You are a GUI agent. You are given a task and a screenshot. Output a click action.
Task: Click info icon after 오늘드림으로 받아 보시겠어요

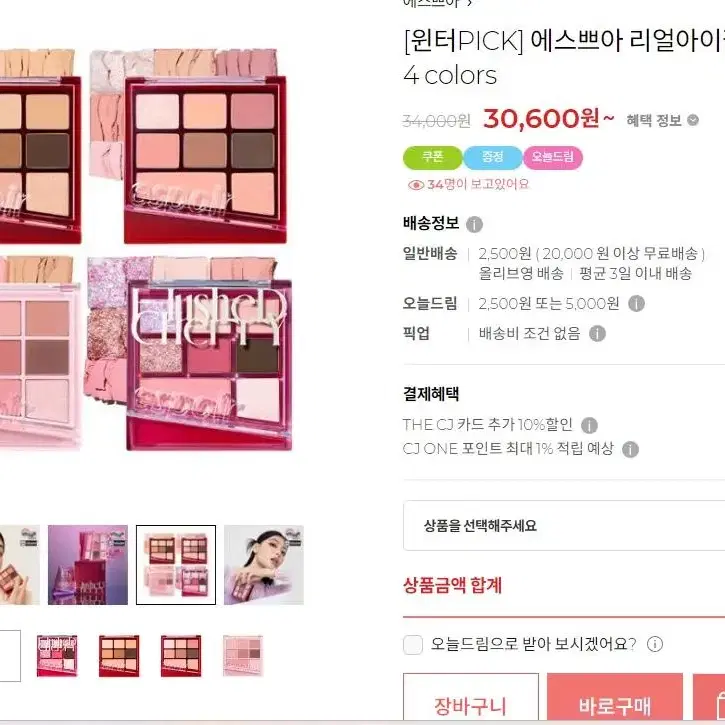pyautogui.click(x=655, y=644)
